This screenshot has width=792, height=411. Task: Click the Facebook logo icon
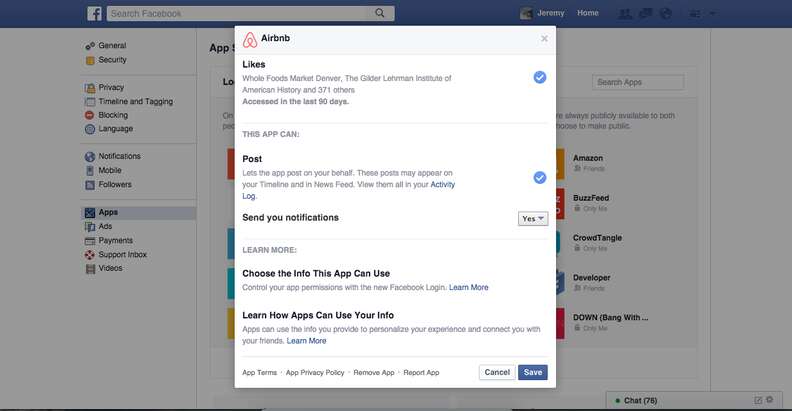[94, 14]
